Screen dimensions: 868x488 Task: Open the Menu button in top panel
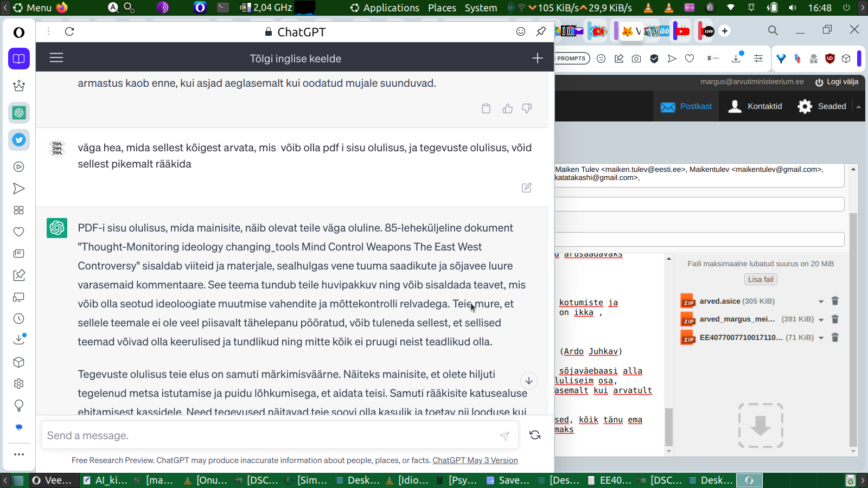32,8
